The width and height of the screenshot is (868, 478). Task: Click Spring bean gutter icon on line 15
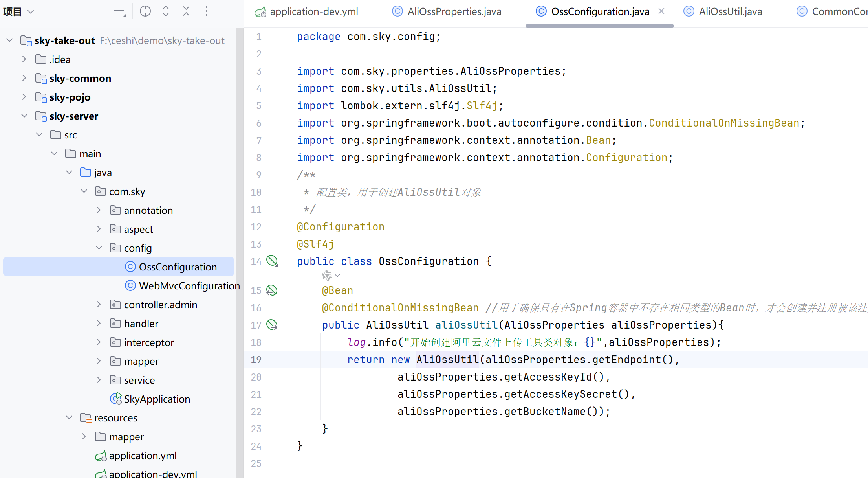(x=272, y=290)
